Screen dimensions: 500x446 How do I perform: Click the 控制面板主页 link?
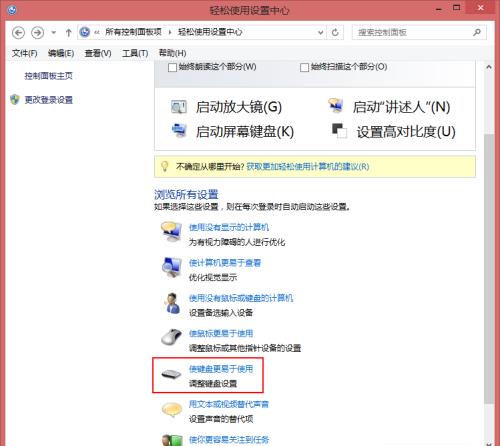tap(48, 76)
